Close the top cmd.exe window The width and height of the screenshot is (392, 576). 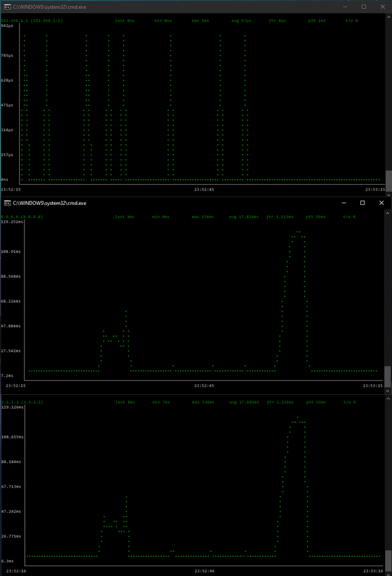(382, 6)
